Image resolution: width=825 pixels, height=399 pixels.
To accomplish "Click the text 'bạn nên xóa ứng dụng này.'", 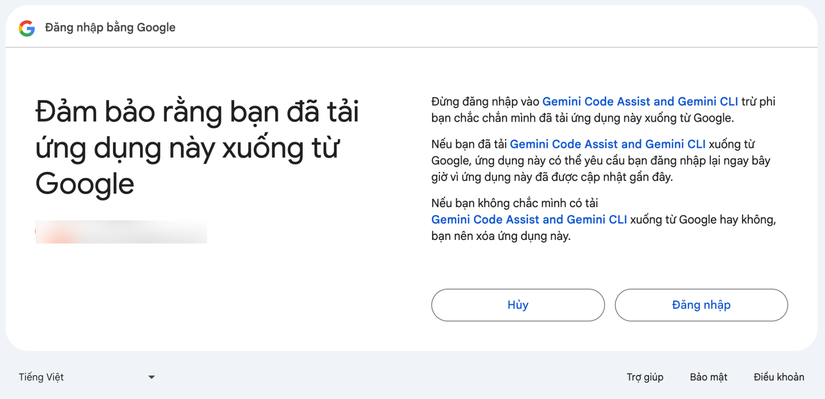I will coord(501,236).
